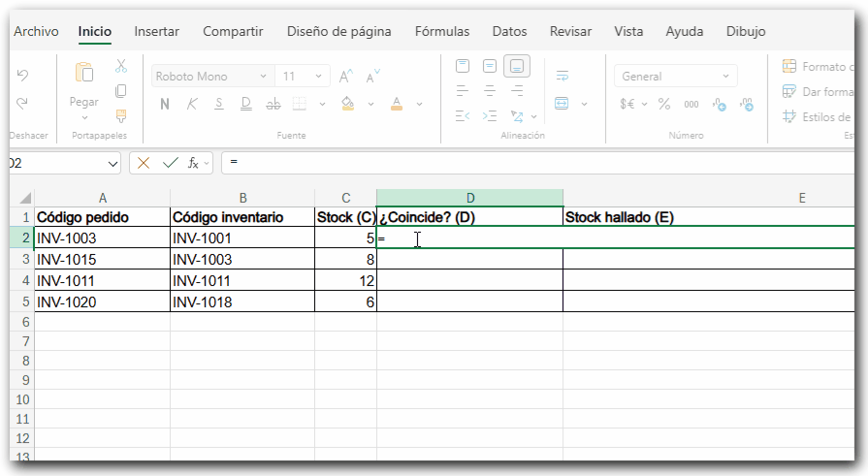Toggle double underline with the D button
The width and height of the screenshot is (868, 476).
coord(245,104)
